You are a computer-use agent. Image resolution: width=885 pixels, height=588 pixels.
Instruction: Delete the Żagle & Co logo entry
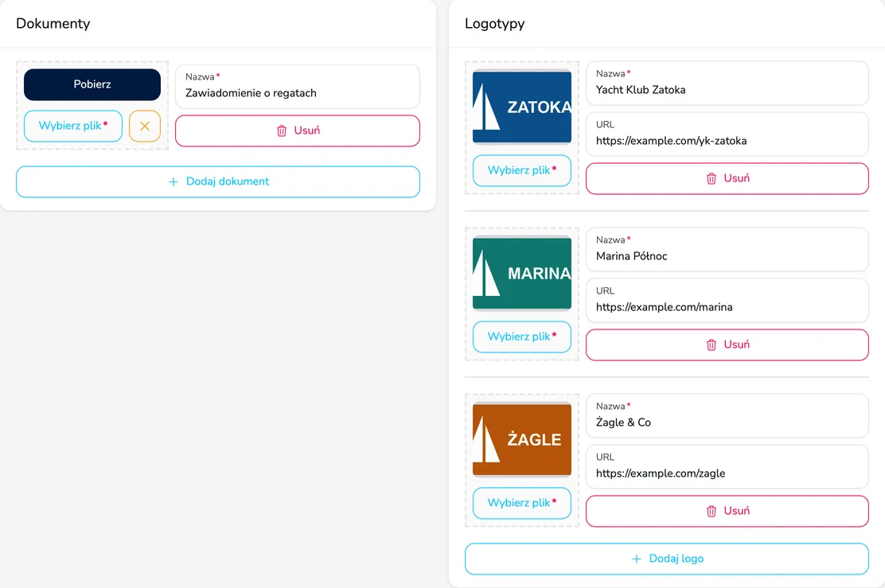[x=727, y=512]
